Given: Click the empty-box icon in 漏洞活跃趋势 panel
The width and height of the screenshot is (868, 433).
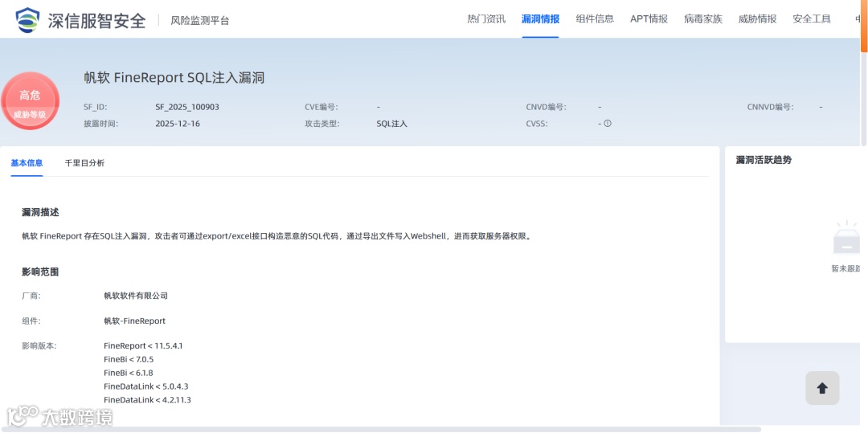Looking at the screenshot, I should coord(846,239).
